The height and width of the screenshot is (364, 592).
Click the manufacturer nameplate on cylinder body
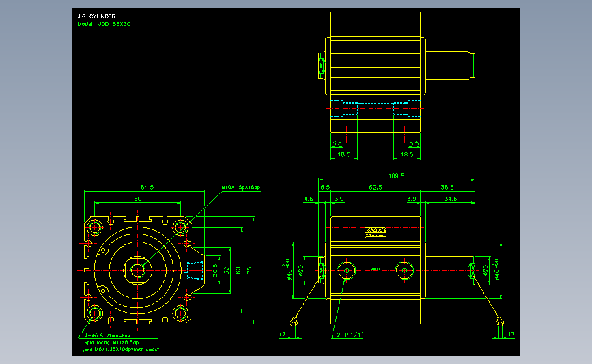click(376, 232)
